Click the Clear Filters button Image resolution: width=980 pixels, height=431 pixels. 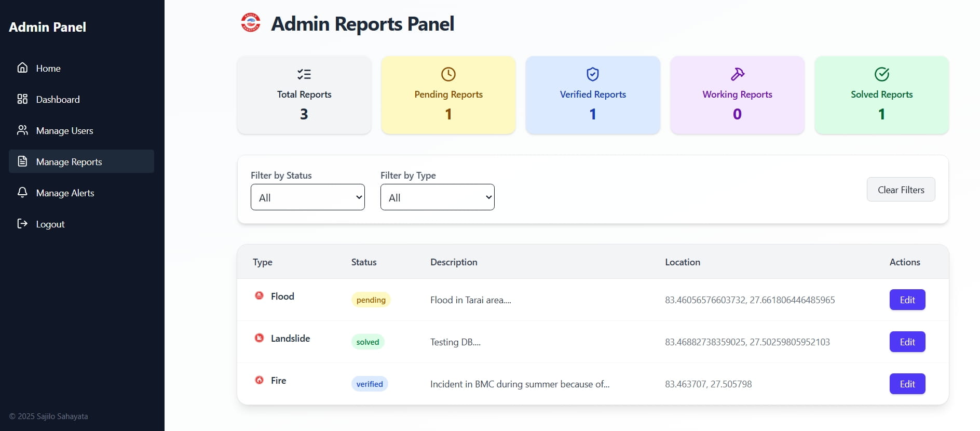pyautogui.click(x=901, y=190)
